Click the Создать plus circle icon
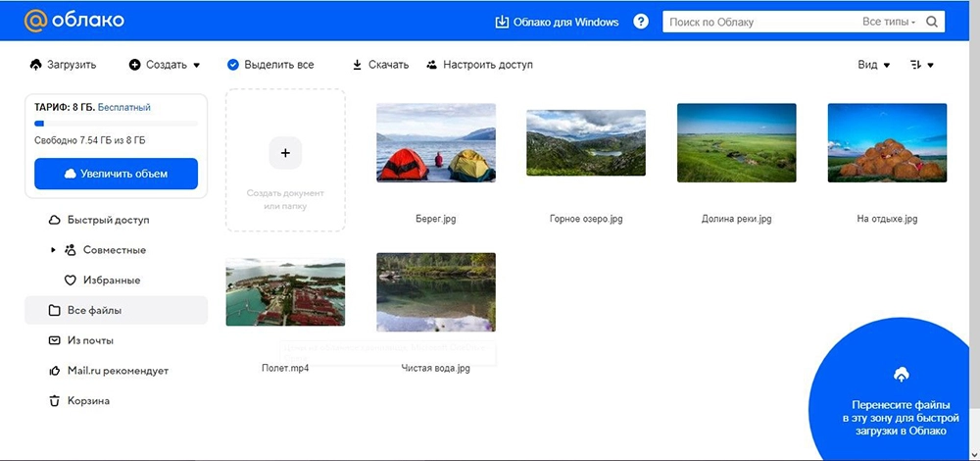The height and width of the screenshot is (461, 980). (x=135, y=65)
